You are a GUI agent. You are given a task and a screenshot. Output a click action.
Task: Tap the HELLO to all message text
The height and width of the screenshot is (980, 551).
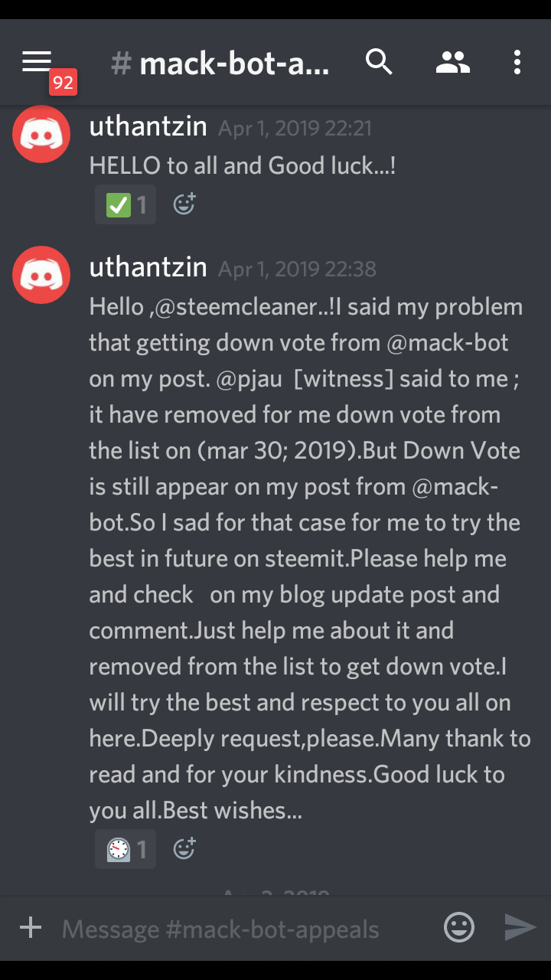click(x=242, y=165)
